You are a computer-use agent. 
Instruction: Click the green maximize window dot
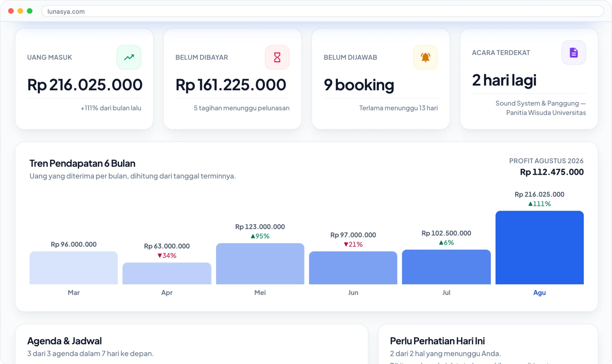[30, 11]
